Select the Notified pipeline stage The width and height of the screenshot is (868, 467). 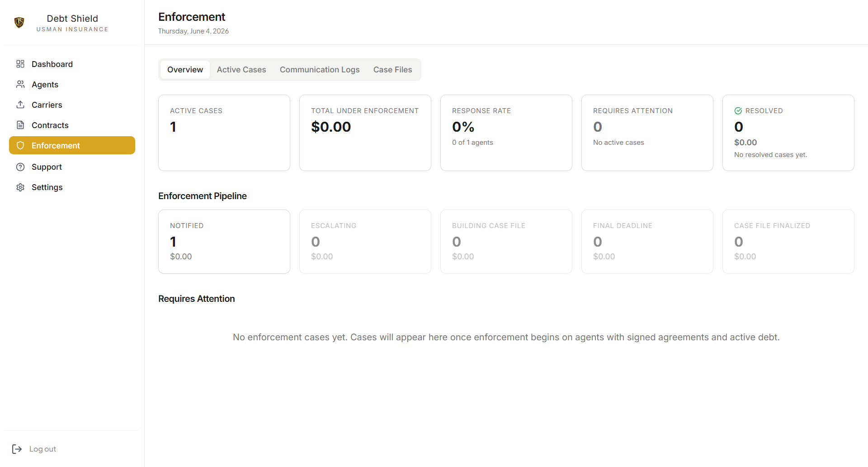[224, 242]
